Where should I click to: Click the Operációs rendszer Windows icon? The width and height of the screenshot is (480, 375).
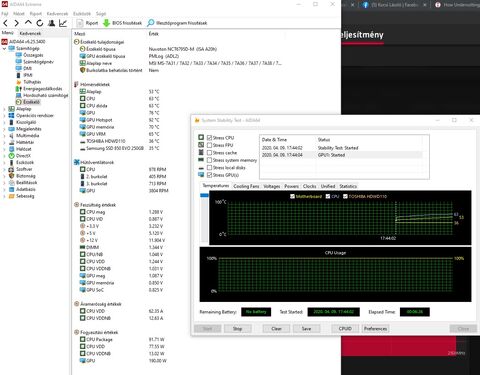point(11,115)
